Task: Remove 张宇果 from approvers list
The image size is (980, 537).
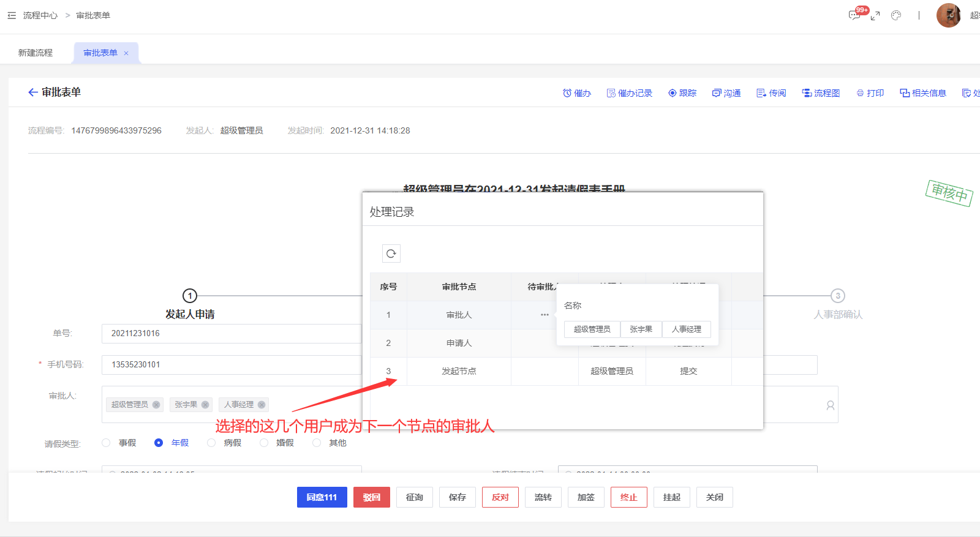Action: (x=205, y=405)
